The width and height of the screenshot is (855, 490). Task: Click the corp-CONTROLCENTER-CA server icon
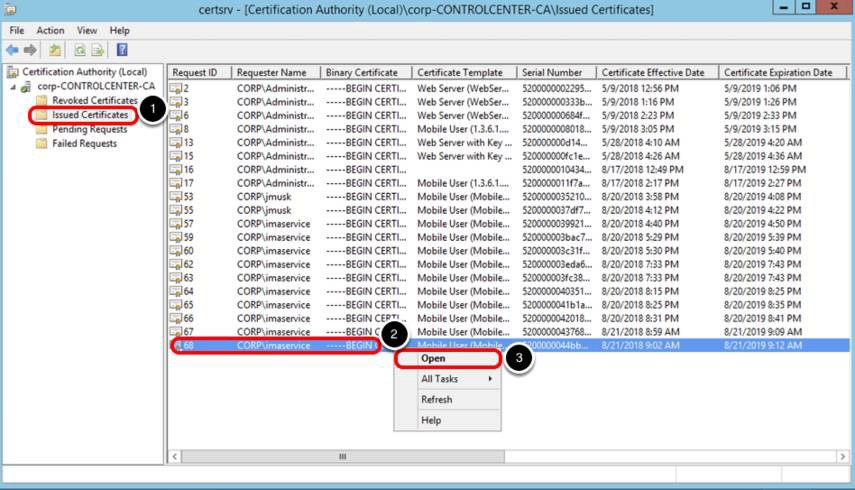(26, 87)
